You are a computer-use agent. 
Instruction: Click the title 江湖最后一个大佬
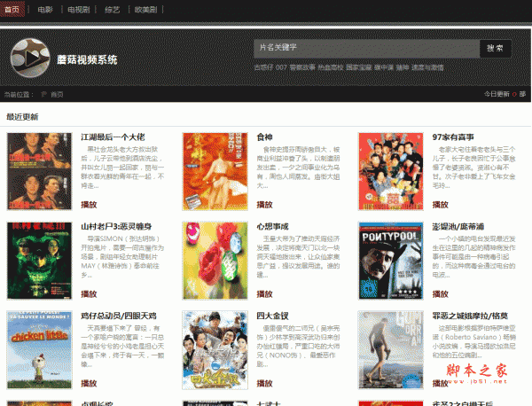coord(113,137)
